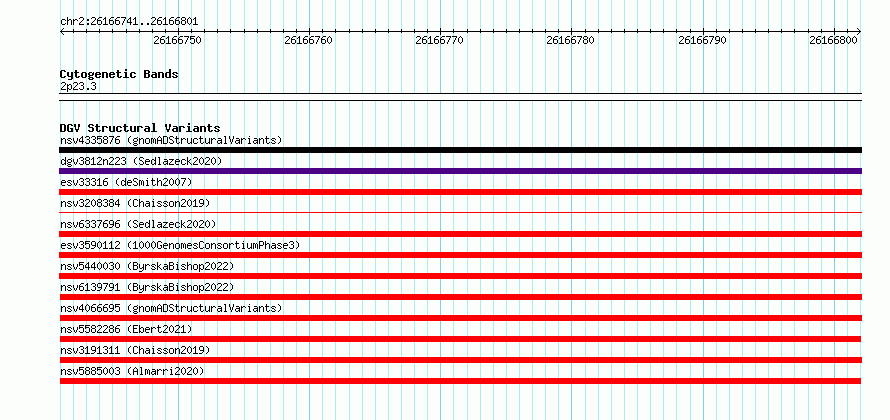Screen dimensions: 890x420
Task: Click ruler position 26166780
Action: (571, 40)
